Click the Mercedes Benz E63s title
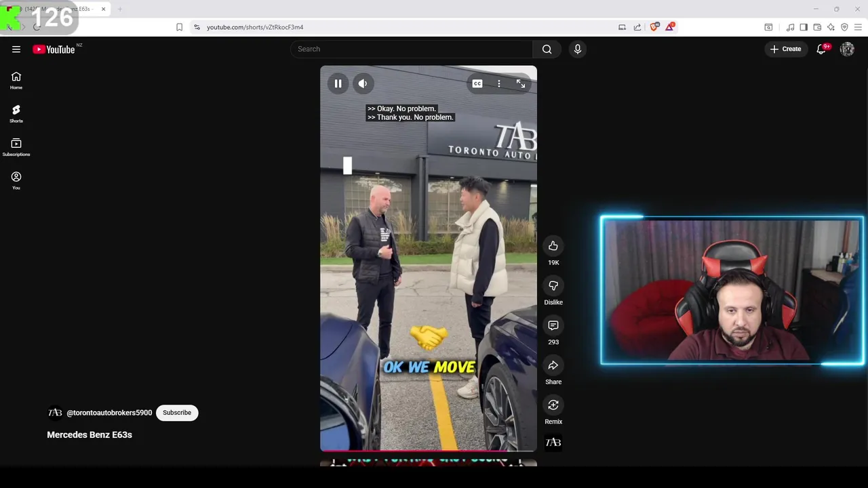The width and height of the screenshot is (868, 488). point(90,434)
